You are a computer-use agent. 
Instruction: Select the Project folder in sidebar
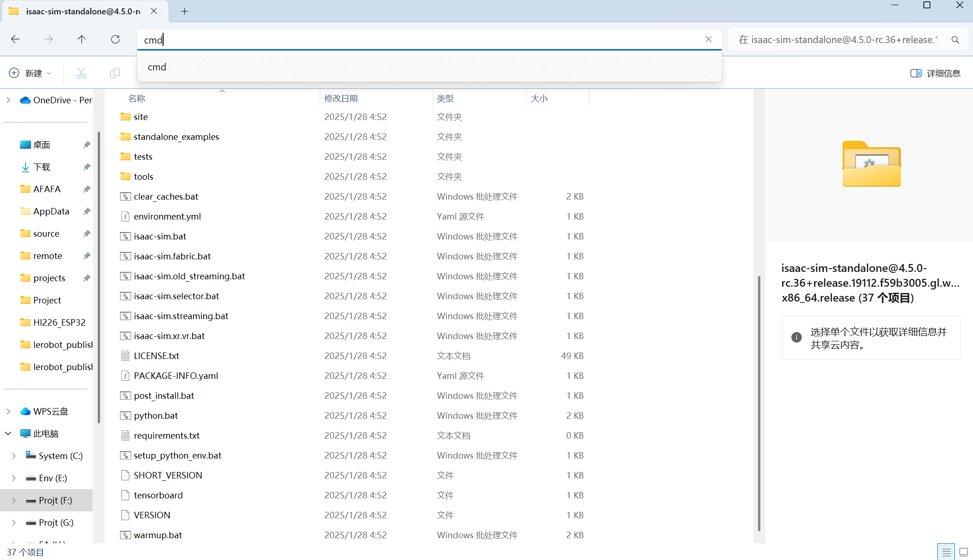[x=46, y=300]
